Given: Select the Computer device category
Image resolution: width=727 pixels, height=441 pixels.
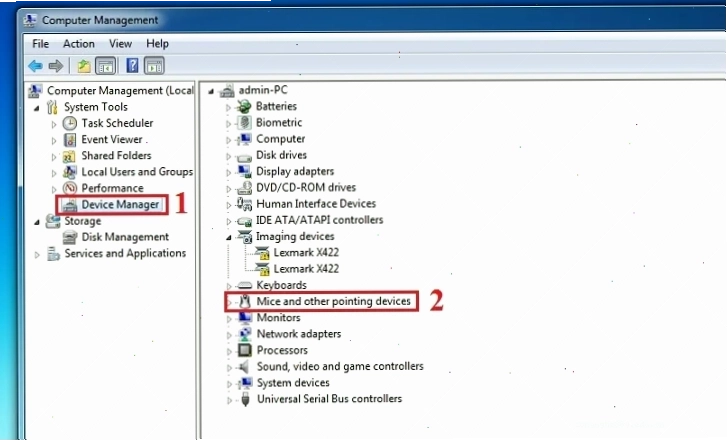Looking at the screenshot, I should click(x=281, y=139).
